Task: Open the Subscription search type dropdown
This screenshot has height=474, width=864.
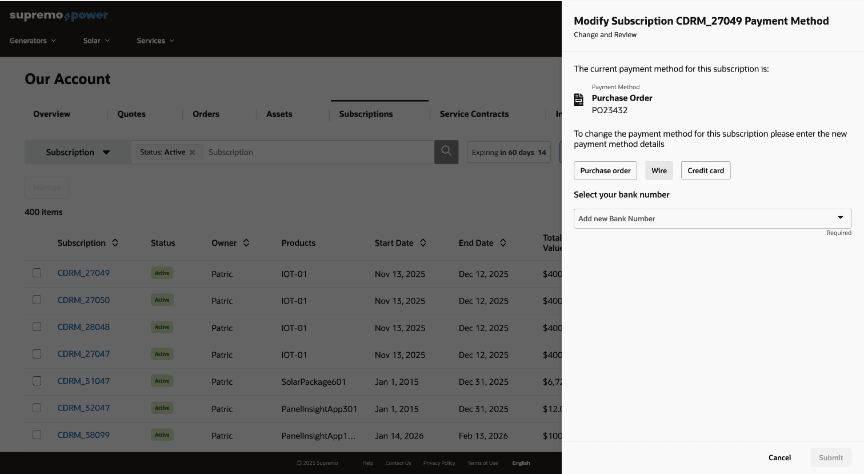Action: (78, 152)
